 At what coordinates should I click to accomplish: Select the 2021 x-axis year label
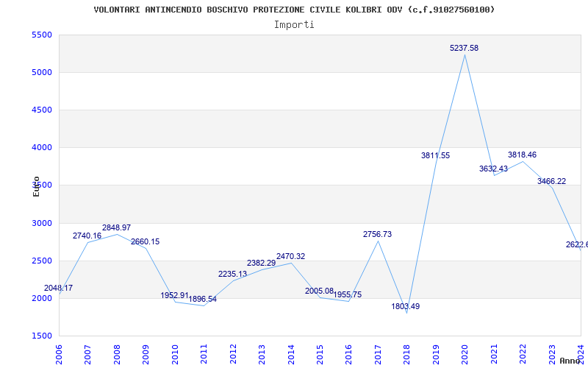click(494, 355)
